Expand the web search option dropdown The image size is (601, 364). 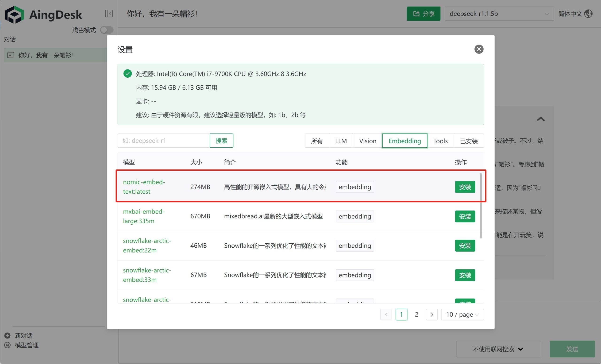coord(498,349)
